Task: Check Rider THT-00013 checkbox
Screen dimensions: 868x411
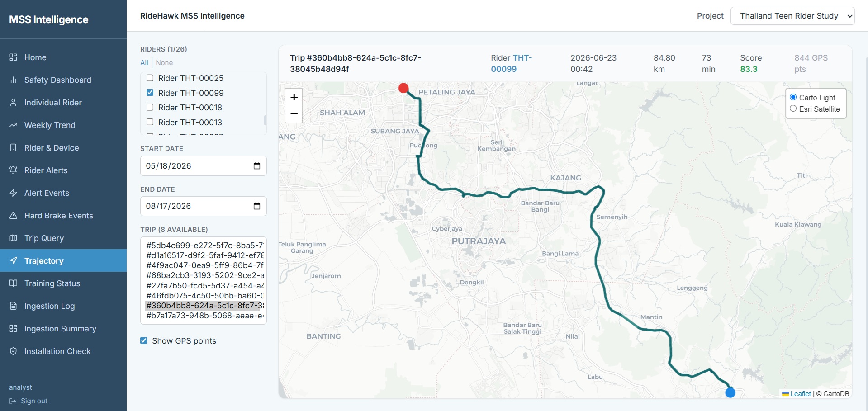Action: [150, 122]
